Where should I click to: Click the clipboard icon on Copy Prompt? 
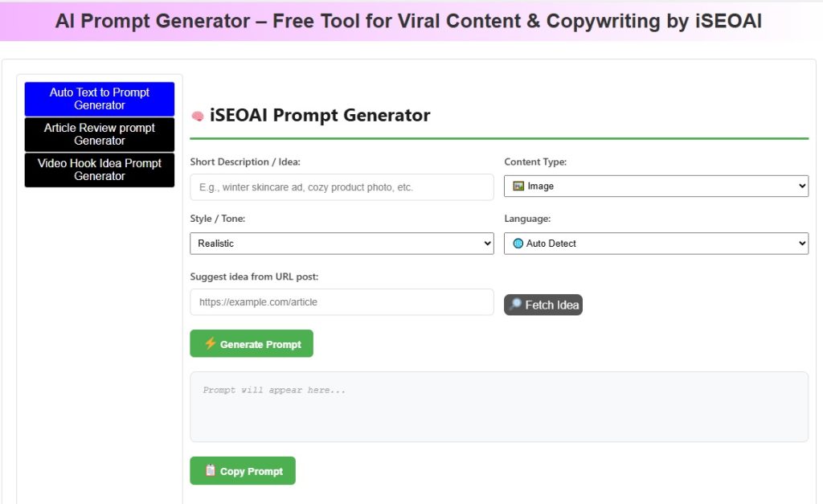(x=211, y=470)
